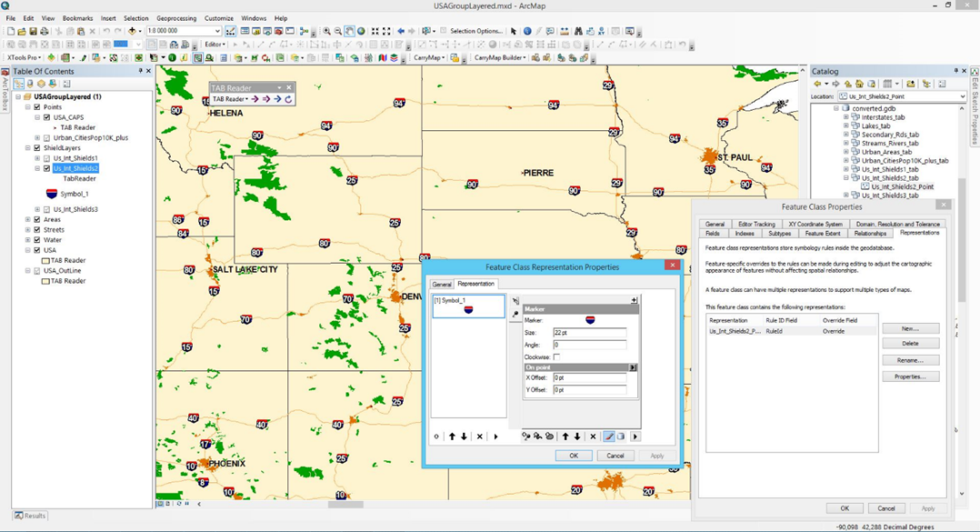
Task: Select the Us_Int_Shields2_Point item in Catalog
Action: click(x=902, y=186)
